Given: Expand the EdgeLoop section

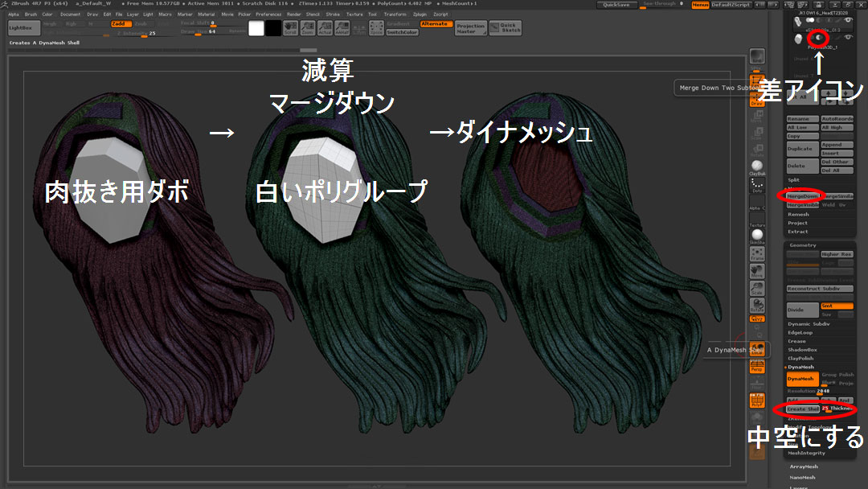Looking at the screenshot, I should [800, 333].
